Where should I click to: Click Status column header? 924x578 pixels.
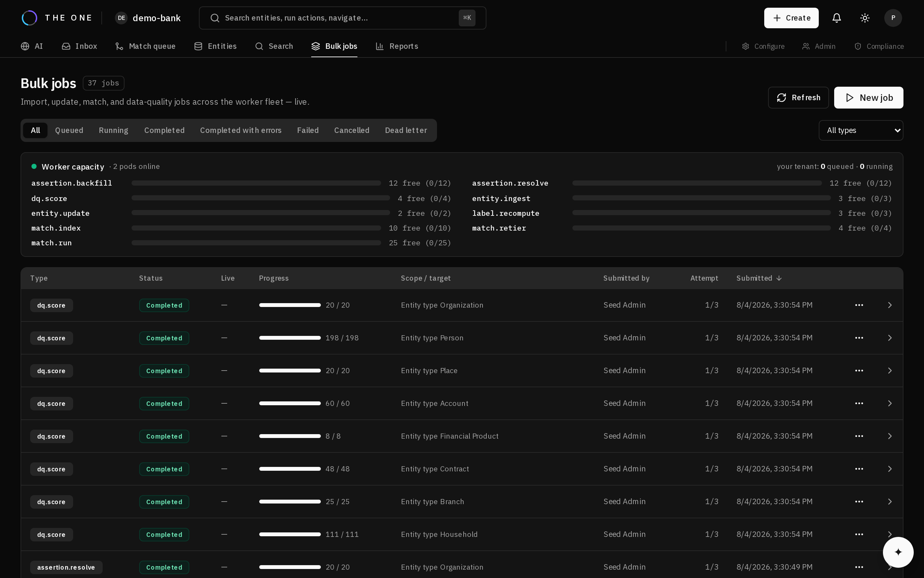[151, 278]
